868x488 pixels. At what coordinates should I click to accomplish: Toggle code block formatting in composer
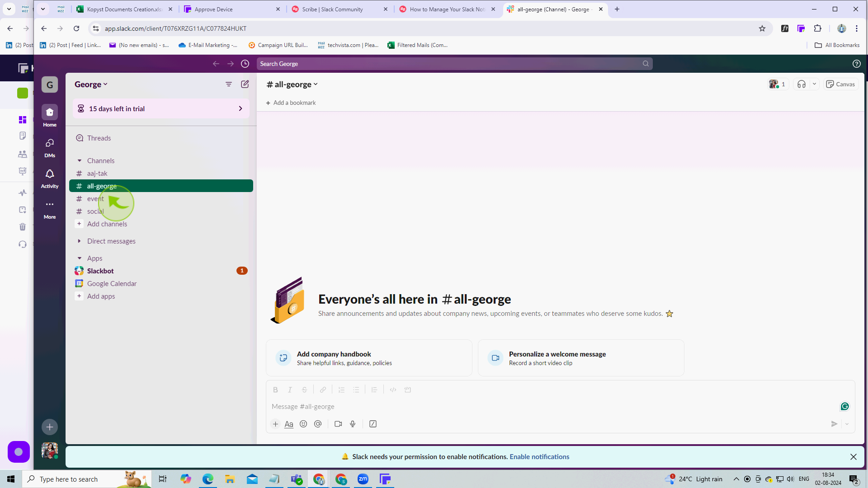pyautogui.click(x=407, y=389)
